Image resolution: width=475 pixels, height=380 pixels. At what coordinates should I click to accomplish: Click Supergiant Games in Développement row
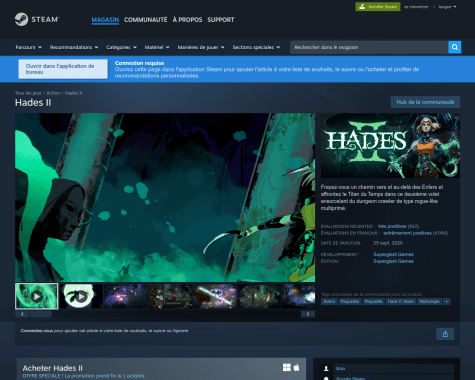click(393, 254)
